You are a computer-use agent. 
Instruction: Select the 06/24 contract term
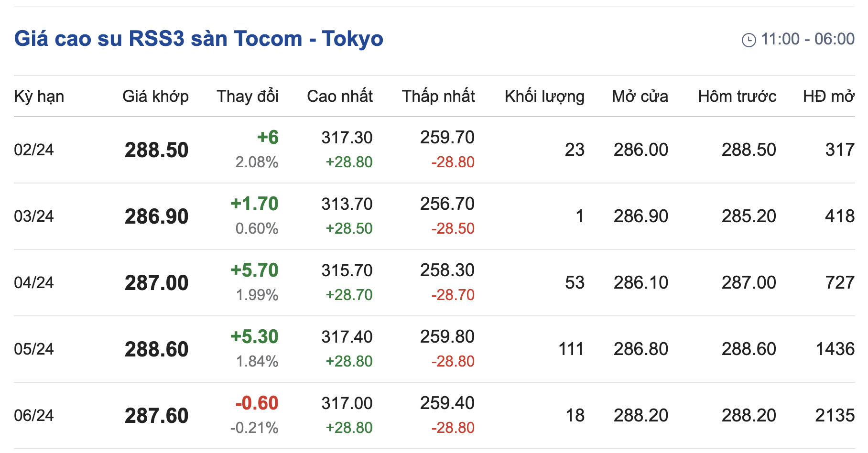click(x=34, y=416)
